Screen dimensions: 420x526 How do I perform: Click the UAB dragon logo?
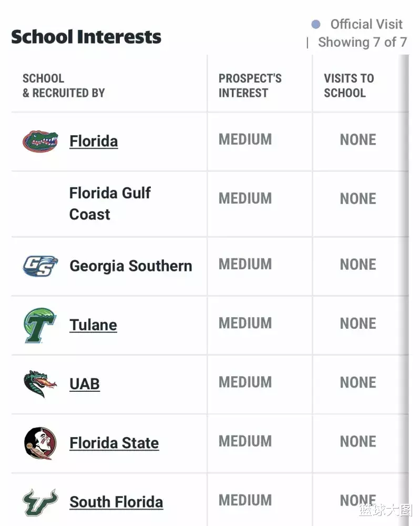(40, 384)
